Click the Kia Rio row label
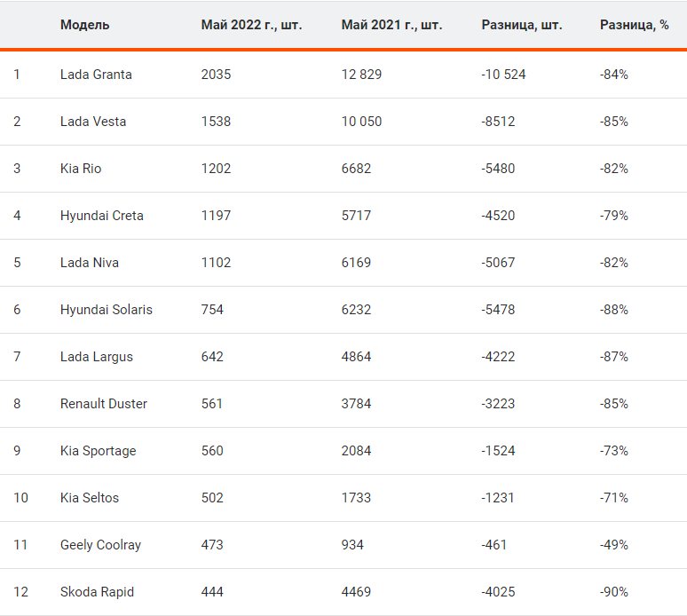 coord(81,169)
